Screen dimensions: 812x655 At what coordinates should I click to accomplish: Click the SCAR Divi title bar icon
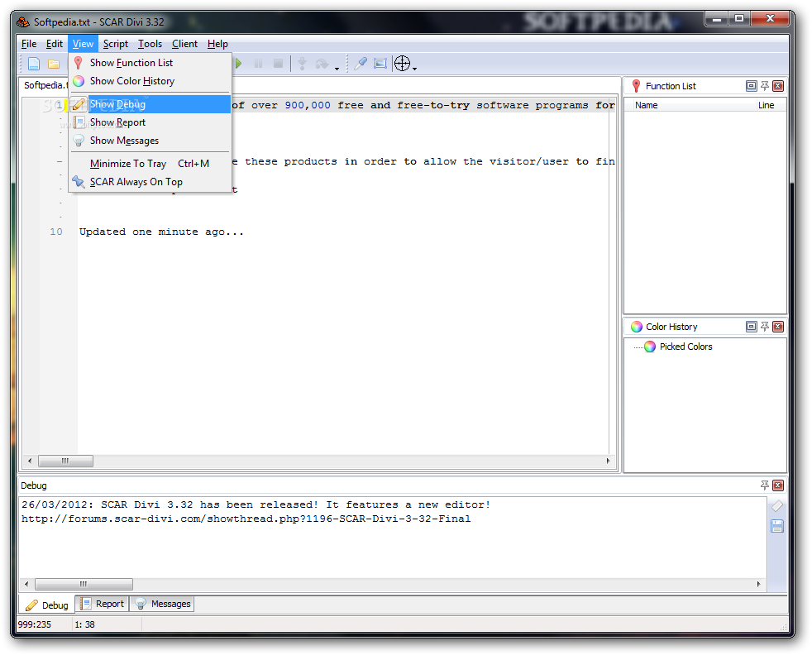tap(23, 22)
